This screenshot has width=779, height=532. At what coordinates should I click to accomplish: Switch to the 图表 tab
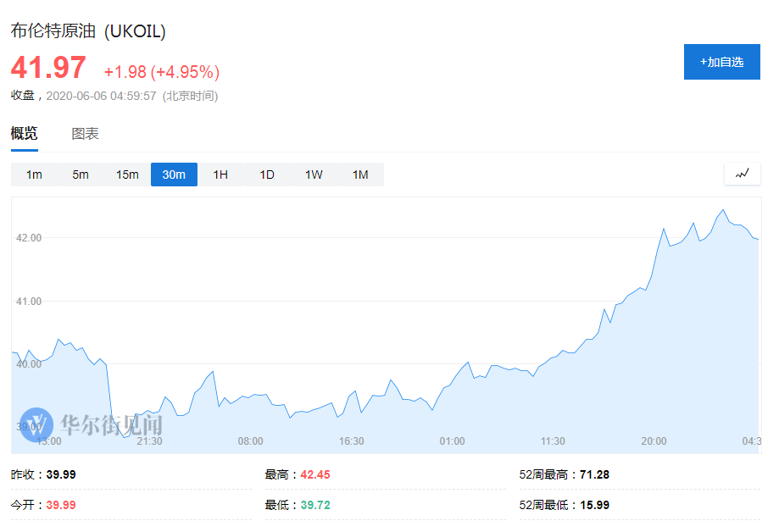(85, 133)
